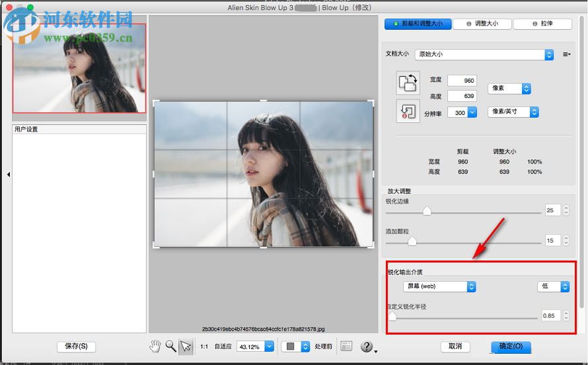Select 调整大小 mode tab
The height and width of the screenshot is (365, 588).
(482, 24)
